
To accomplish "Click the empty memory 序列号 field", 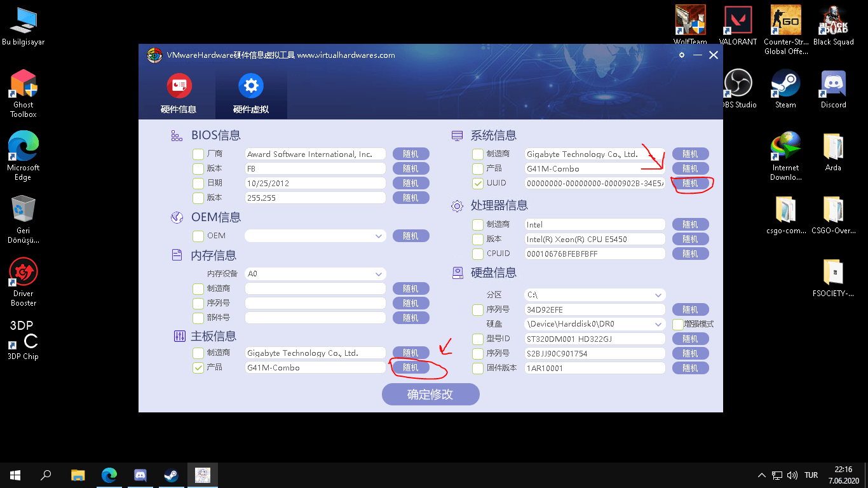I will point(315,304).
